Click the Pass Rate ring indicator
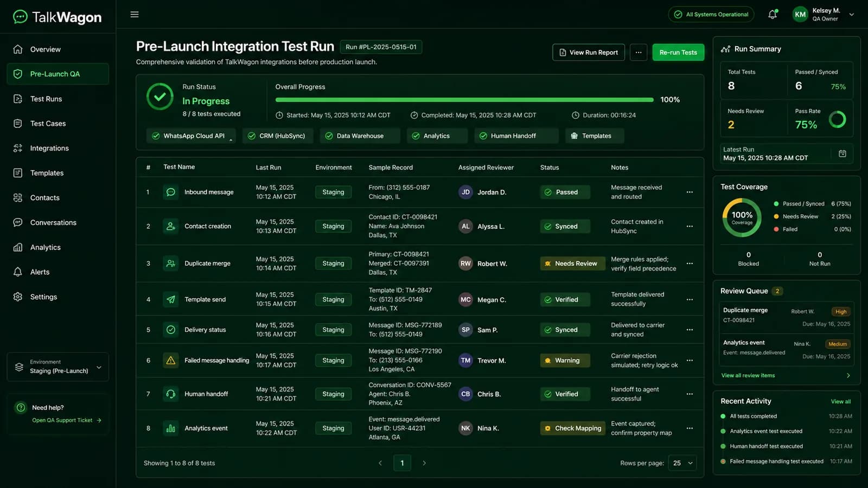 (x=837, y=119)
